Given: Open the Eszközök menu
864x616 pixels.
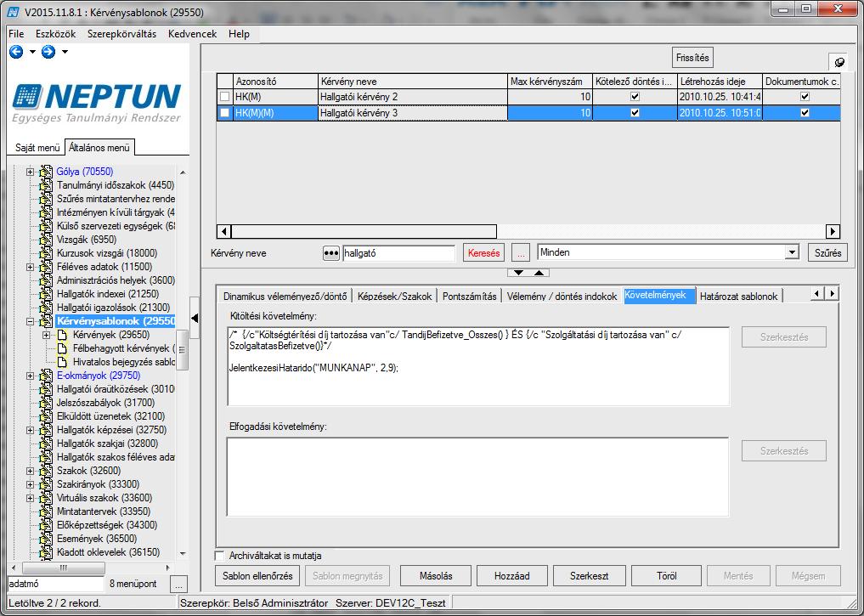Looking at the screenshot, I should [x=56, y=34].
